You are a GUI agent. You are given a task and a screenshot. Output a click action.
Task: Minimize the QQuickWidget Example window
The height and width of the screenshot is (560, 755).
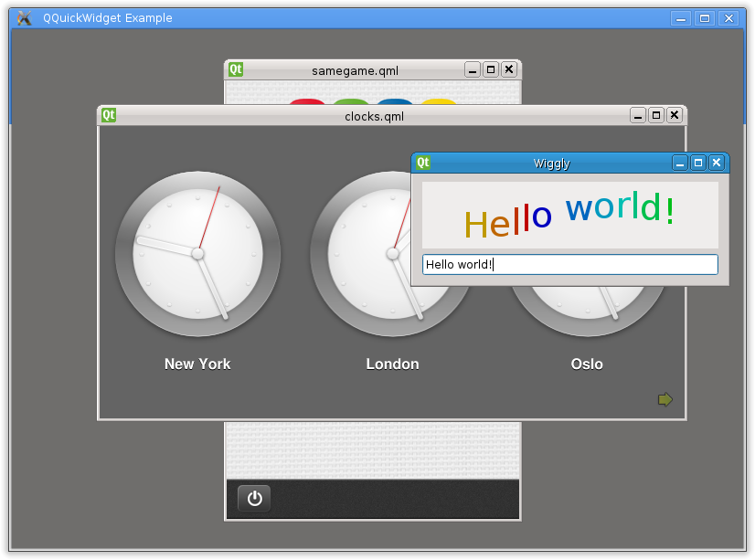(681, 19)
